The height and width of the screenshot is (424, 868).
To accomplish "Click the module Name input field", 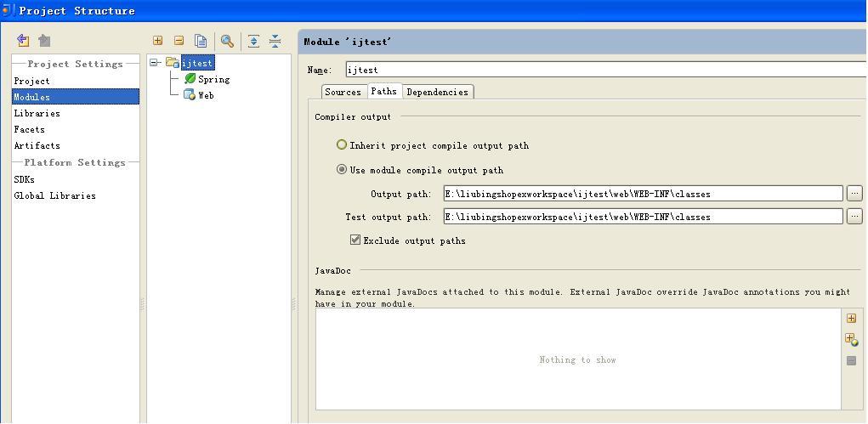I will point(595,70).
